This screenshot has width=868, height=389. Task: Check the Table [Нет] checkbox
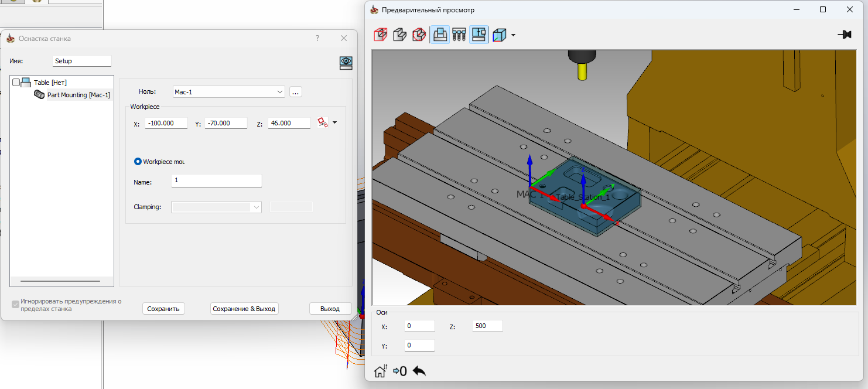[x=16, y=83]
